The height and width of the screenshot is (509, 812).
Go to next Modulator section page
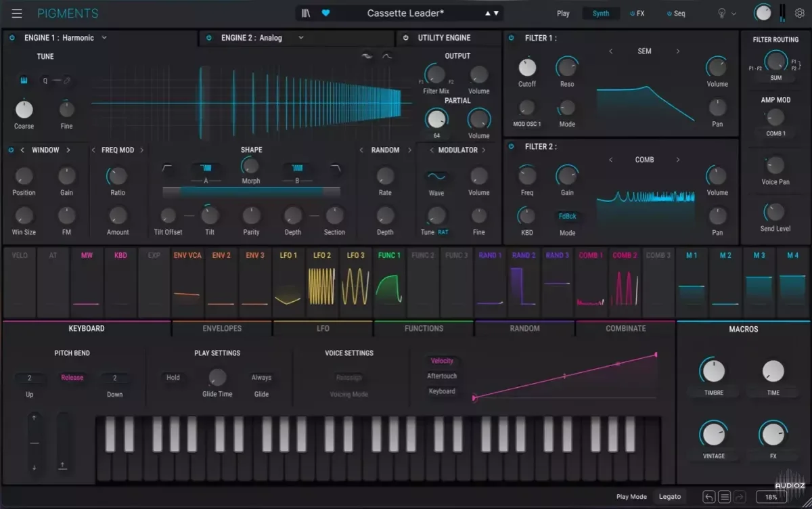tap(484, 150)
